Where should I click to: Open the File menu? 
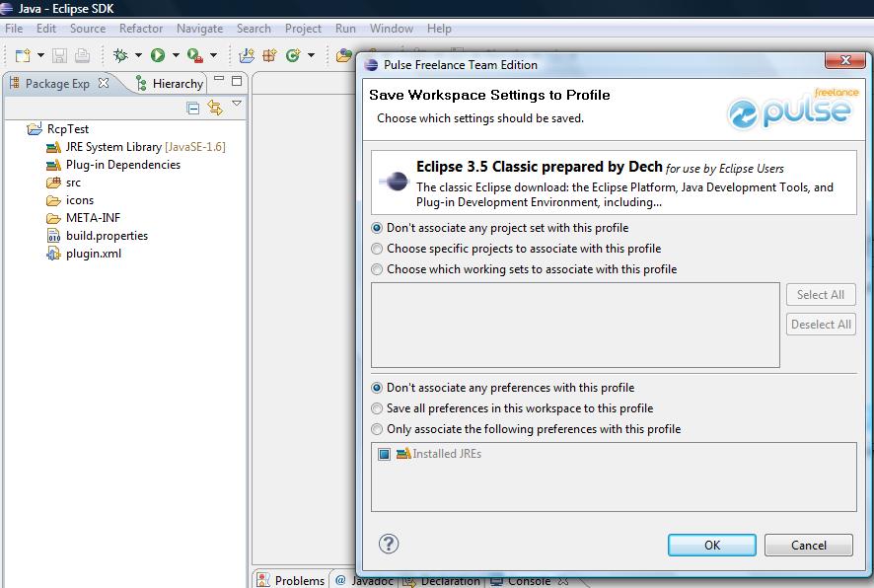point(14,29)
